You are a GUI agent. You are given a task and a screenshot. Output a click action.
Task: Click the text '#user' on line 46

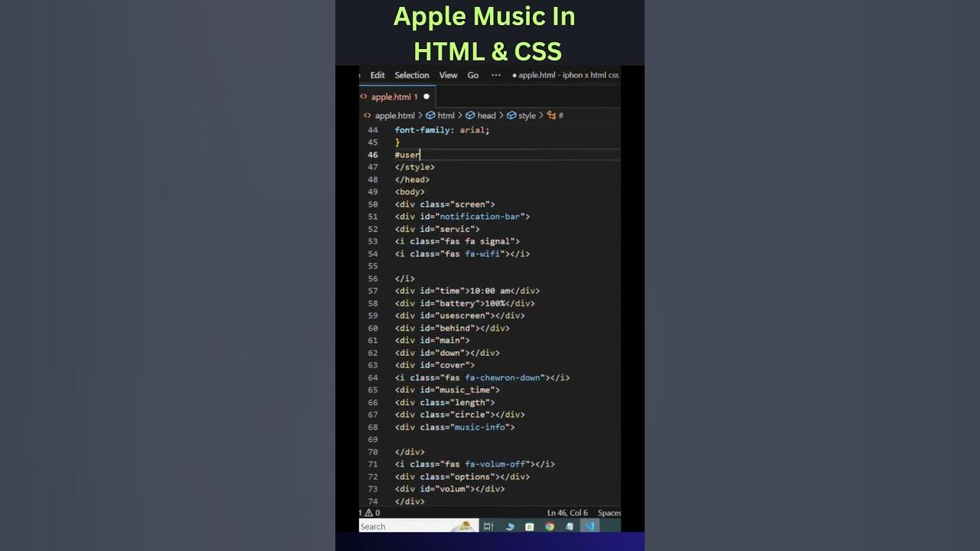click(407, 155)
